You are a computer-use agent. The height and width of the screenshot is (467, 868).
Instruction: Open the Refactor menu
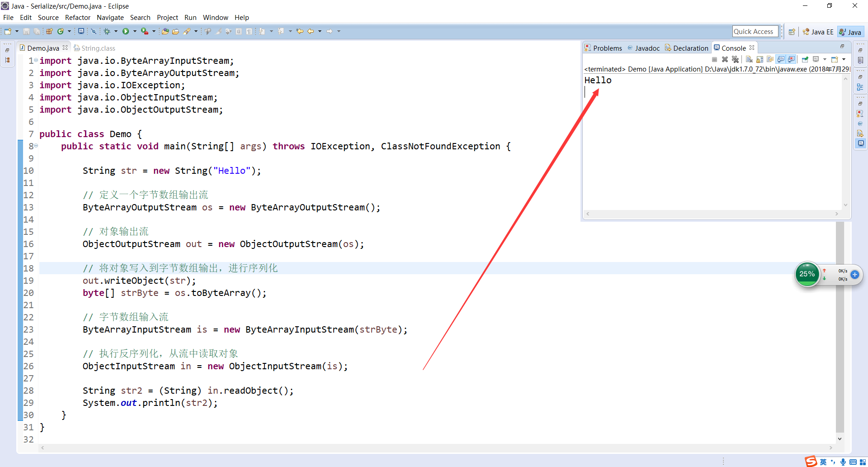click(x=77, y=17)
